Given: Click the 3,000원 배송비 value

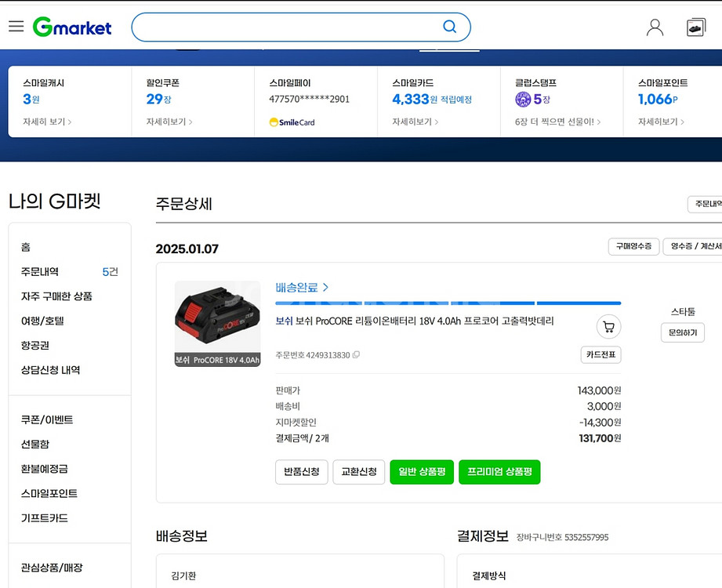Looking at the screenshot, I should [x=604, y=406].
